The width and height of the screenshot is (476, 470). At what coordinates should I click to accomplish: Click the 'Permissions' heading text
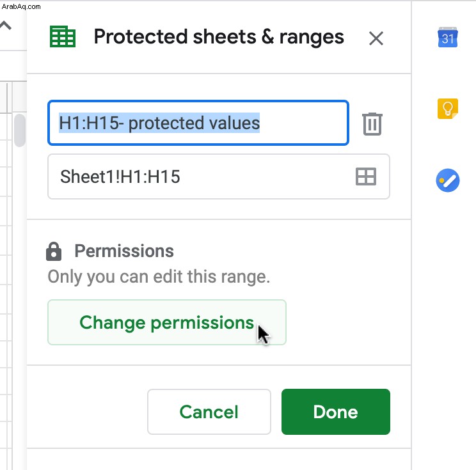coord(124,251)
